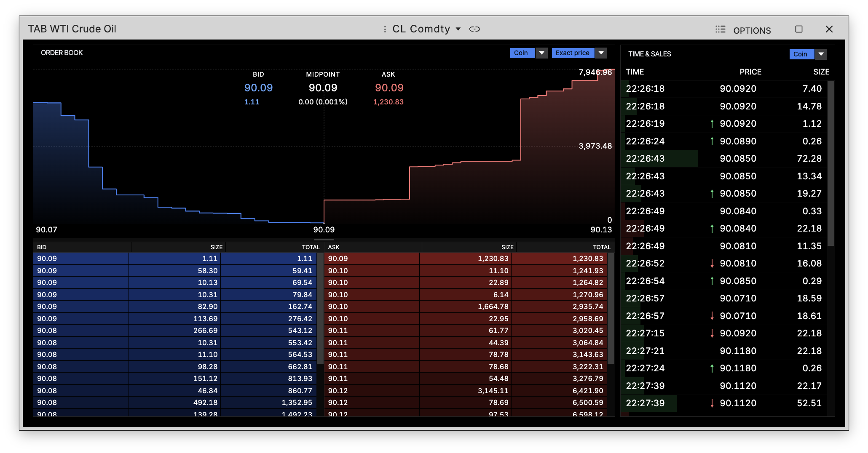
Task: Click the up arrow on 22:27:24 trade
Action: 712,368
